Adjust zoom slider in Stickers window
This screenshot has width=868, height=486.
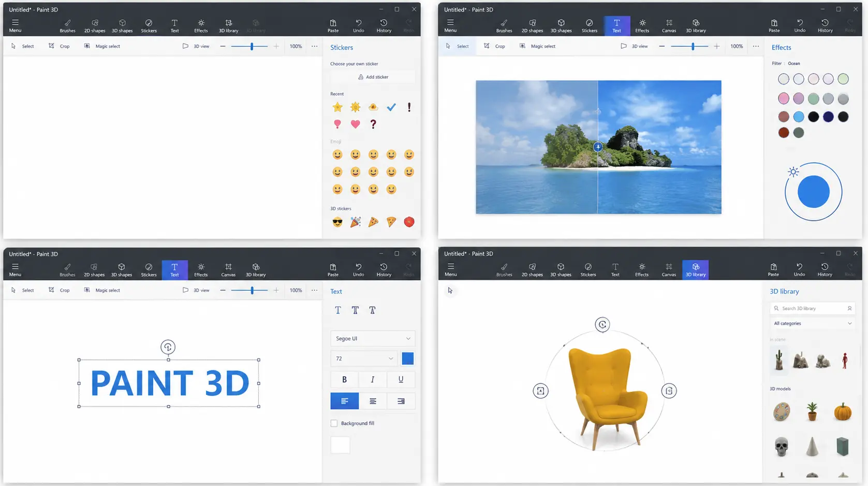pyautogui.click(x=252, y=46)
